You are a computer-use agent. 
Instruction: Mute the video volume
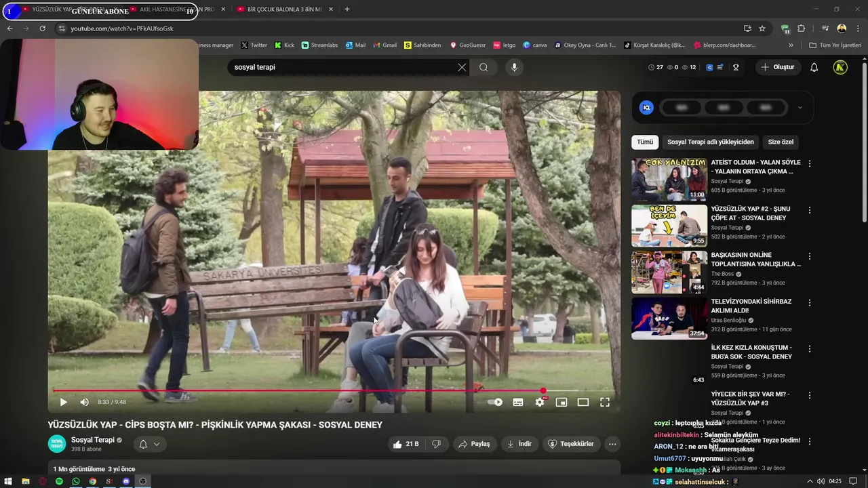pyautogui.click(x=84, y=402)
